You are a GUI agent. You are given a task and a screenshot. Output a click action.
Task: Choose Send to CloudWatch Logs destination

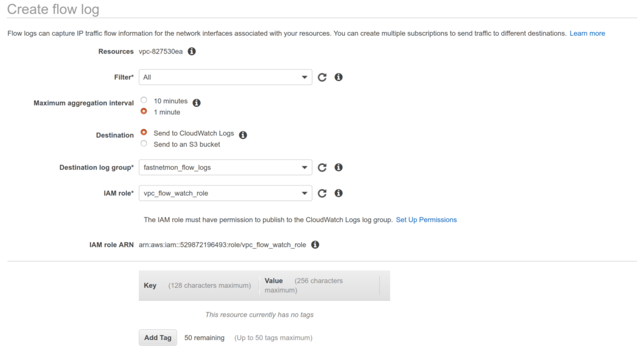[144, 132]
